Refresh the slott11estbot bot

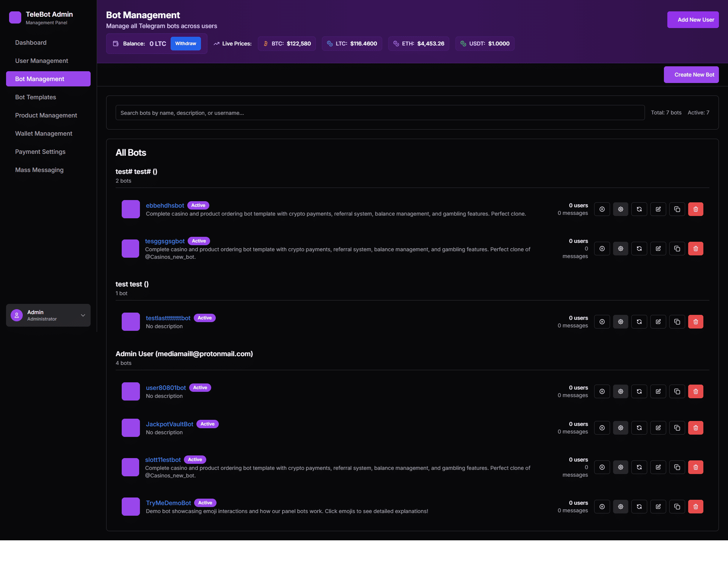coord(639,467)
